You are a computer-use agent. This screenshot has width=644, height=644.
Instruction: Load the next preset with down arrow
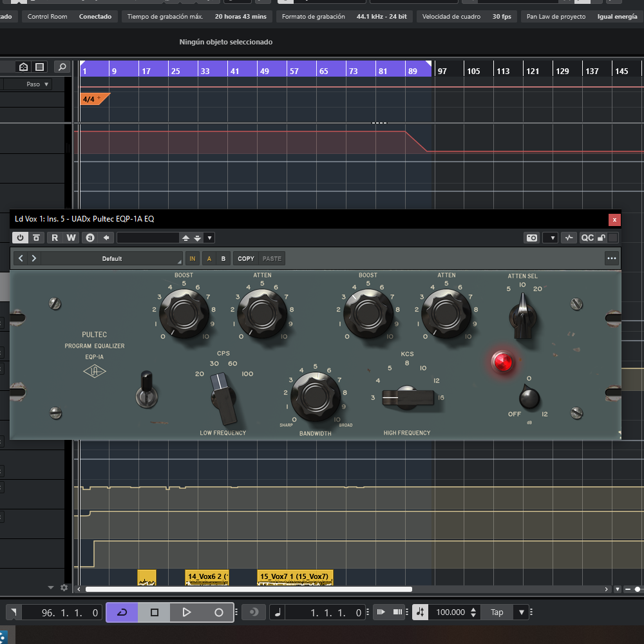point(198,238)
